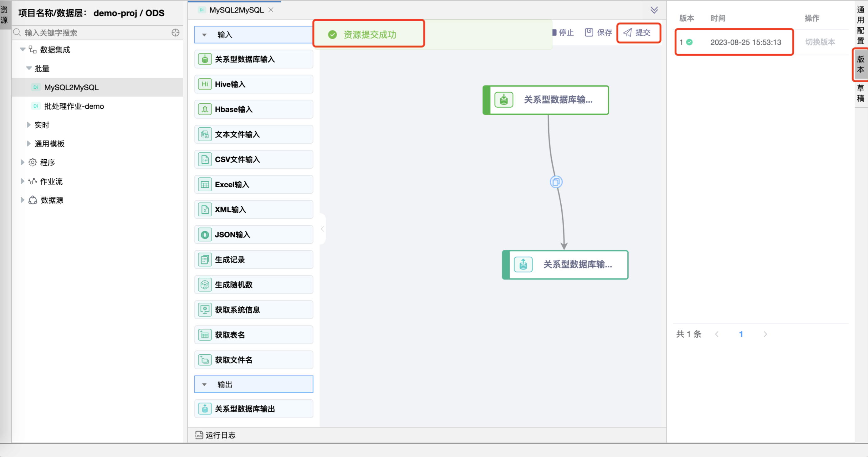Pick the CSV文件输入 component
This screenshot has height=457, width=868.
pos(253,159)
